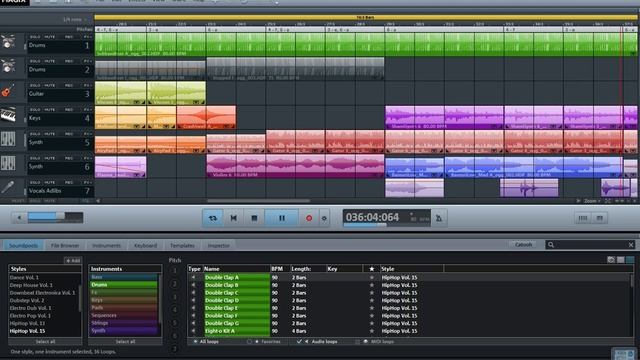This screenshot has height=360, width=640.
Task: Solo the Vocals Adlibs track
Action: pos(35,182)
